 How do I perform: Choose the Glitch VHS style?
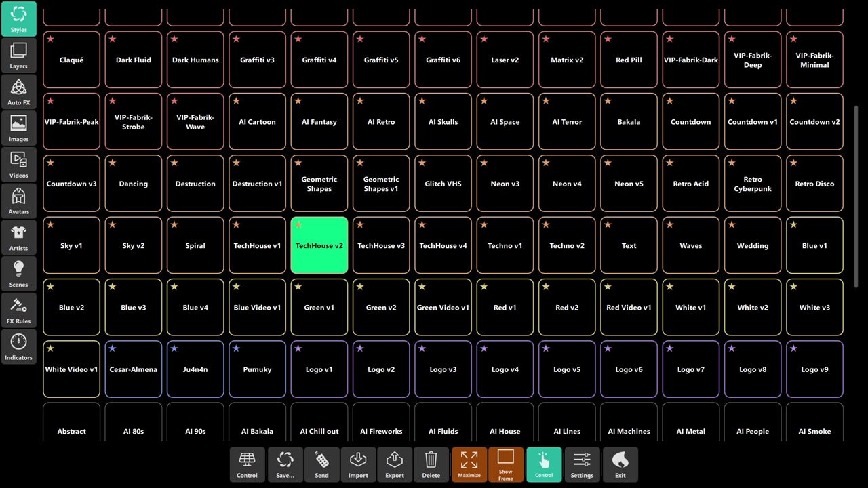(x=443, y=184)
